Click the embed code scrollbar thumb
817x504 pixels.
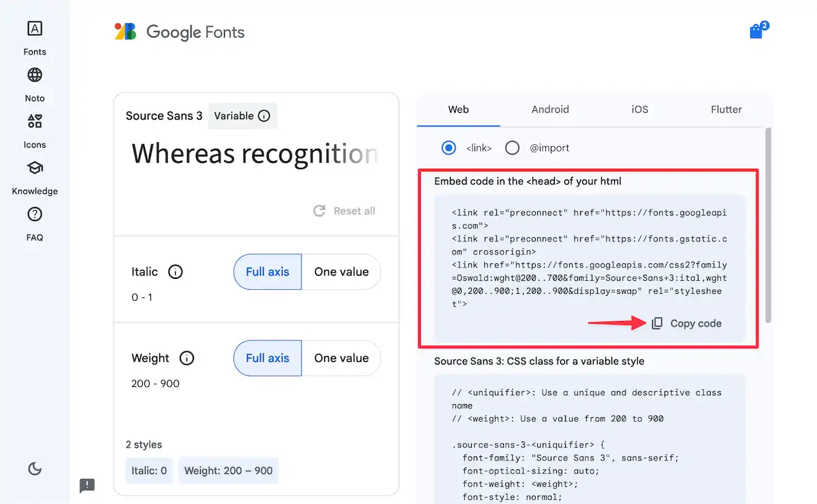click(769, 224)
